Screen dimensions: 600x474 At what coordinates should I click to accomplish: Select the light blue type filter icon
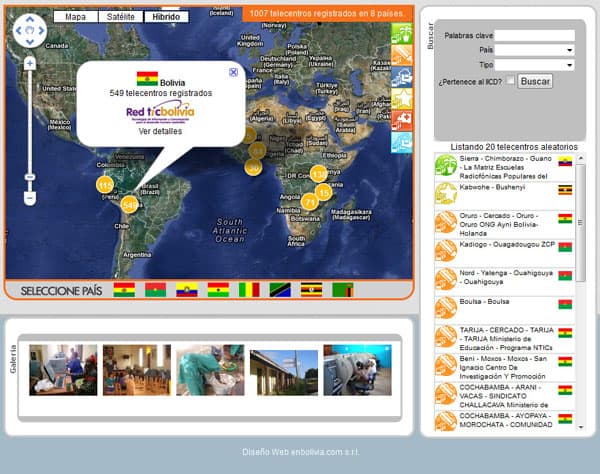[401, 142]
